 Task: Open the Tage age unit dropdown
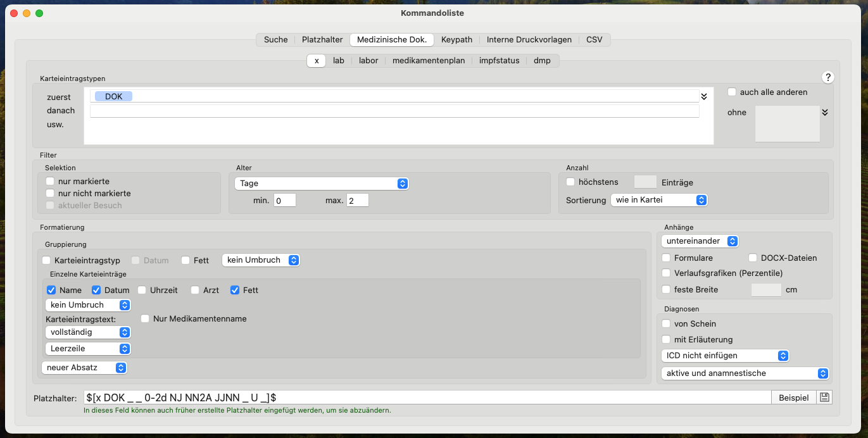coord(322,183)
